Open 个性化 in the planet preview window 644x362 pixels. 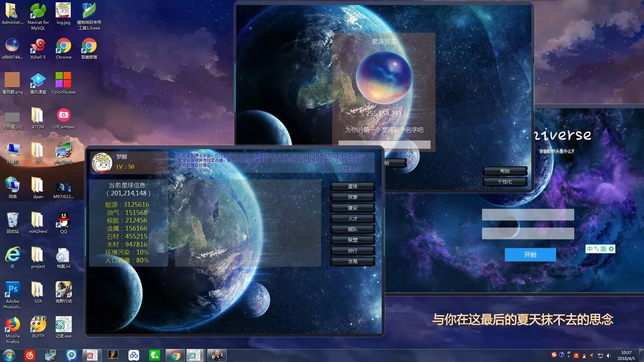point(505,182)
